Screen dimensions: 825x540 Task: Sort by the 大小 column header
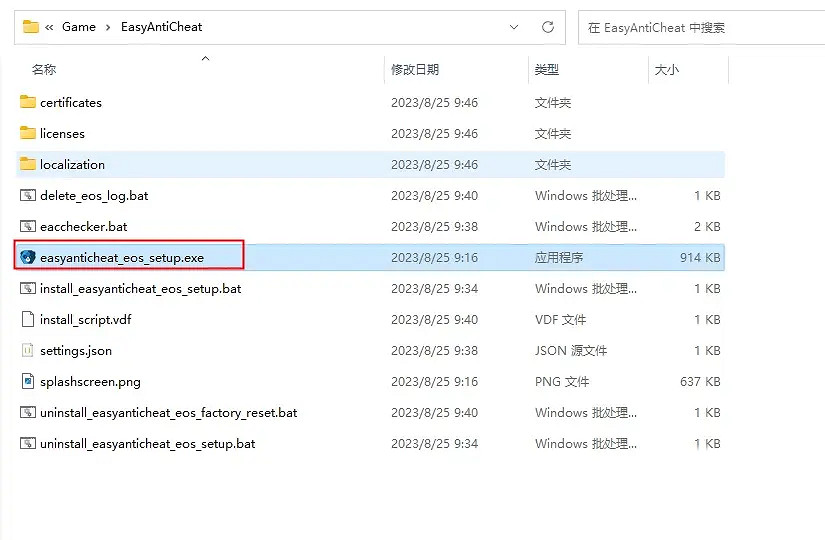(666, 70)
